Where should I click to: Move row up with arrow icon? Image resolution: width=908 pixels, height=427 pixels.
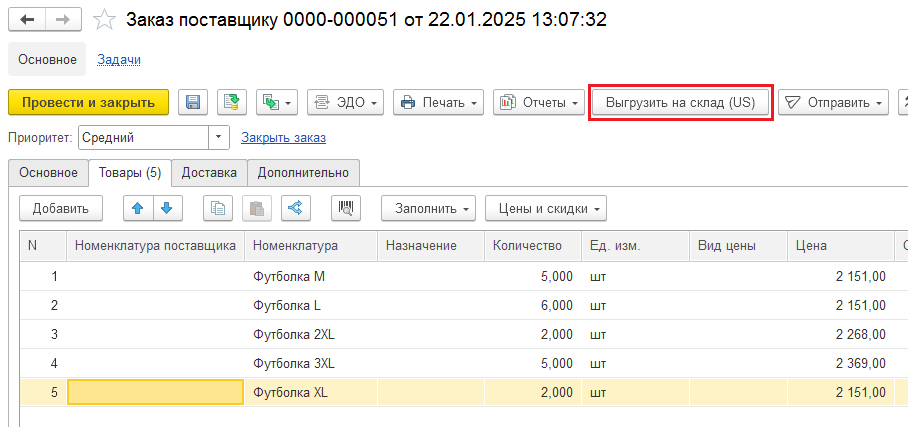pos(137,208)
